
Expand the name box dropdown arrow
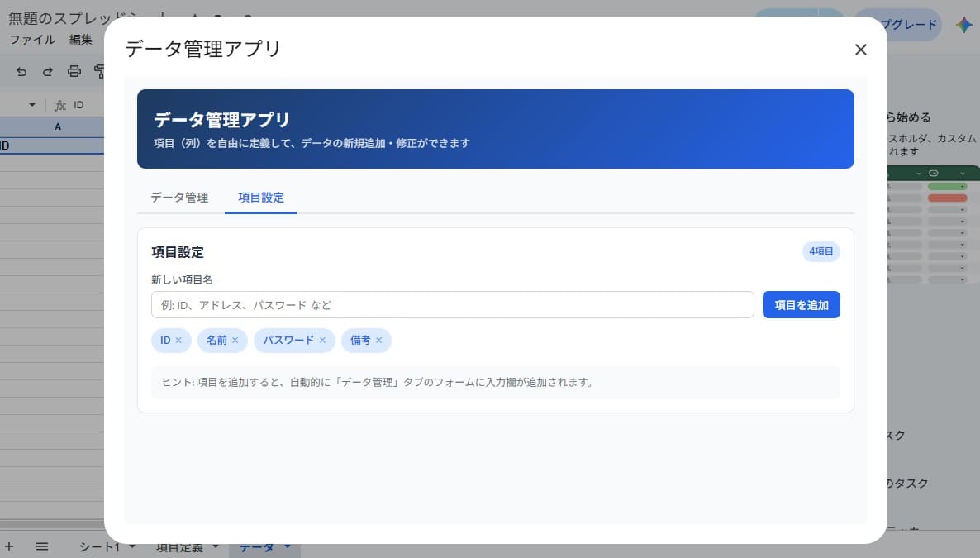point(32,105)
